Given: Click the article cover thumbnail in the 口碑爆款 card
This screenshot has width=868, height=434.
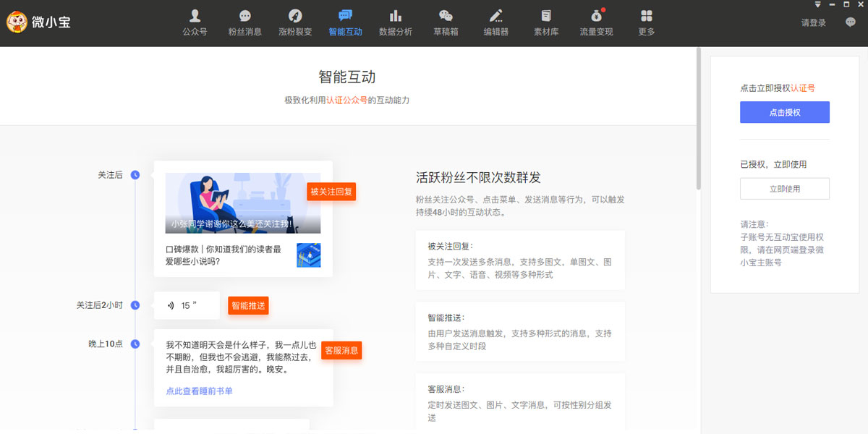Looking at the screenshot, I should tap(308, 255).
